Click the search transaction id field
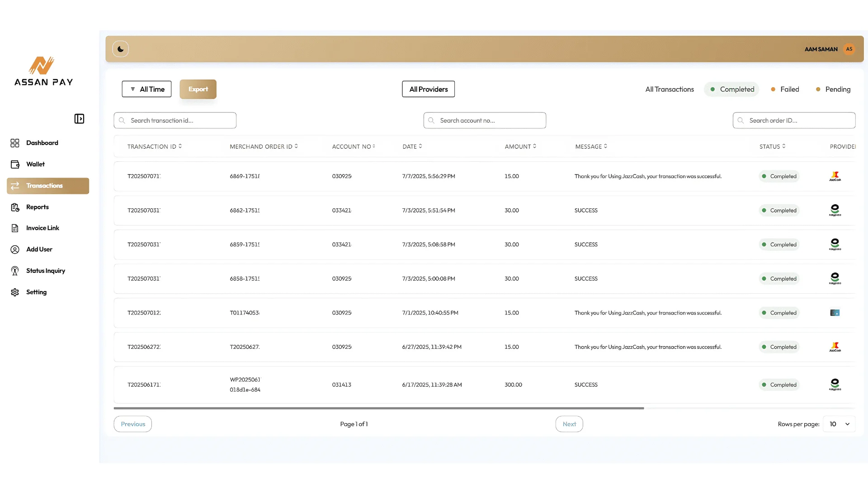The width and height of the screenshot is (868, 488). click(175, 120)
